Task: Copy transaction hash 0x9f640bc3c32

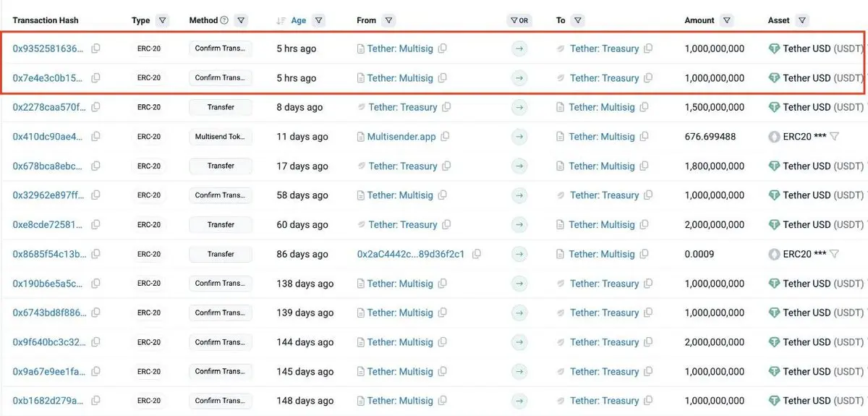Action: pyautogui.click(x=95, y=342)
